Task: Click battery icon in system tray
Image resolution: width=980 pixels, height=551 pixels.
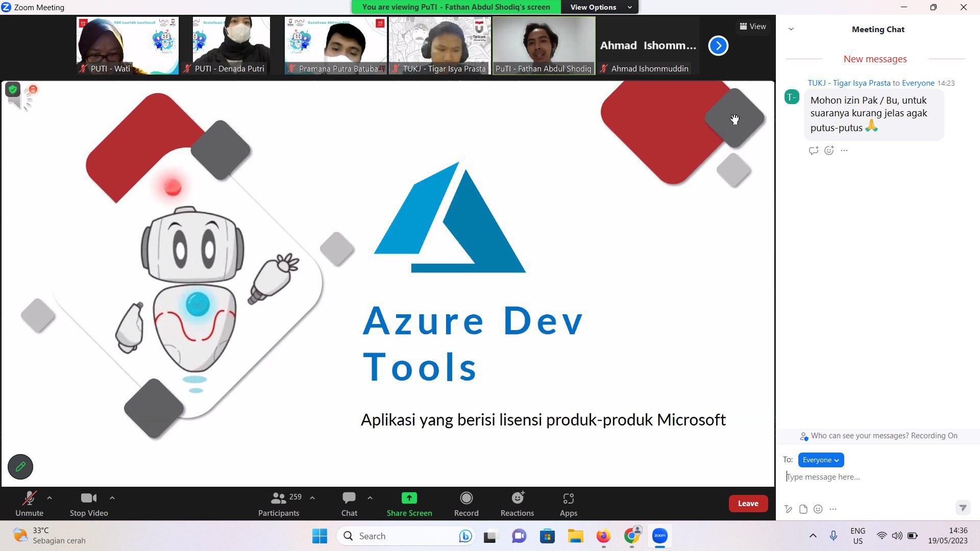Action: (913, 536)
